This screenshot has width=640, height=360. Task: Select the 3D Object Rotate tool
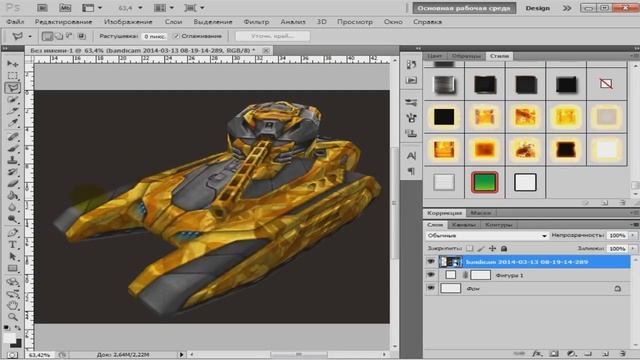click(x=13, y=282)
